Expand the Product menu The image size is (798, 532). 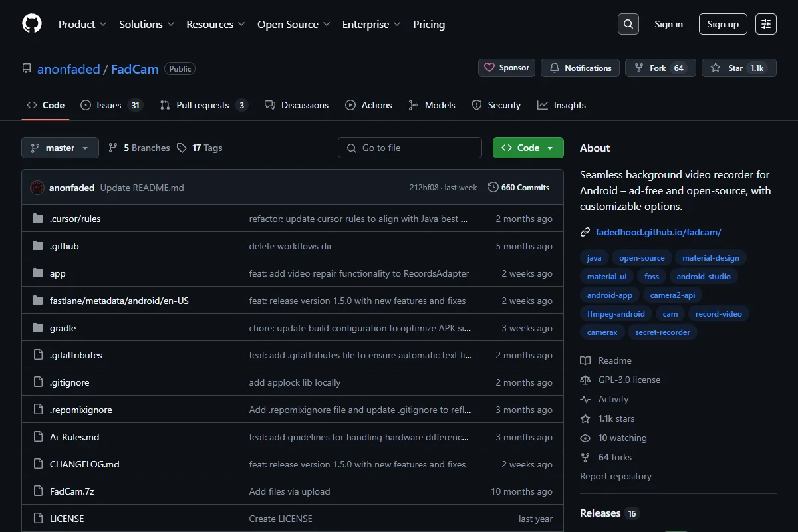(82, 24)
